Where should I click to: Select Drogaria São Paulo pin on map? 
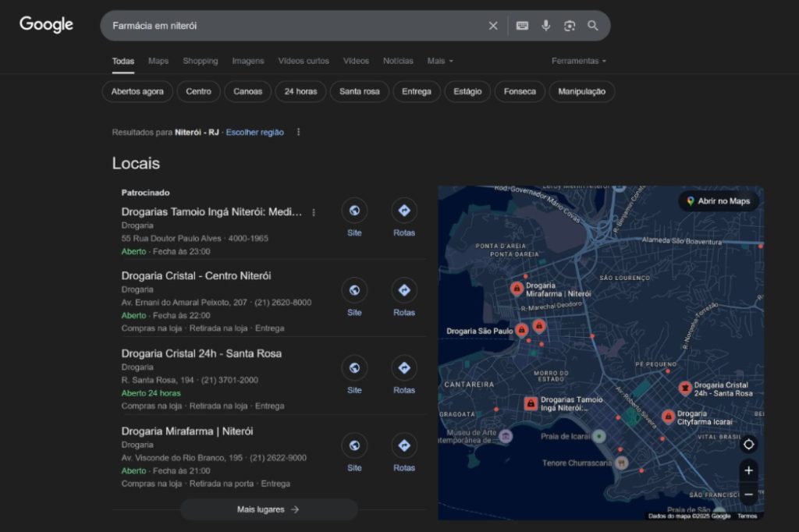[521, 330]
